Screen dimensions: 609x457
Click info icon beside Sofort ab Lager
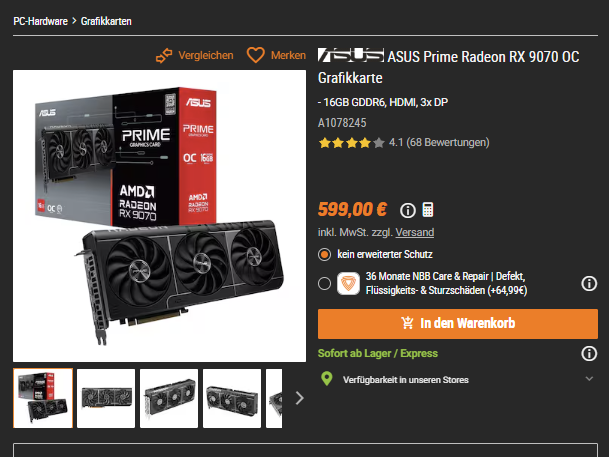click(589, 354)
